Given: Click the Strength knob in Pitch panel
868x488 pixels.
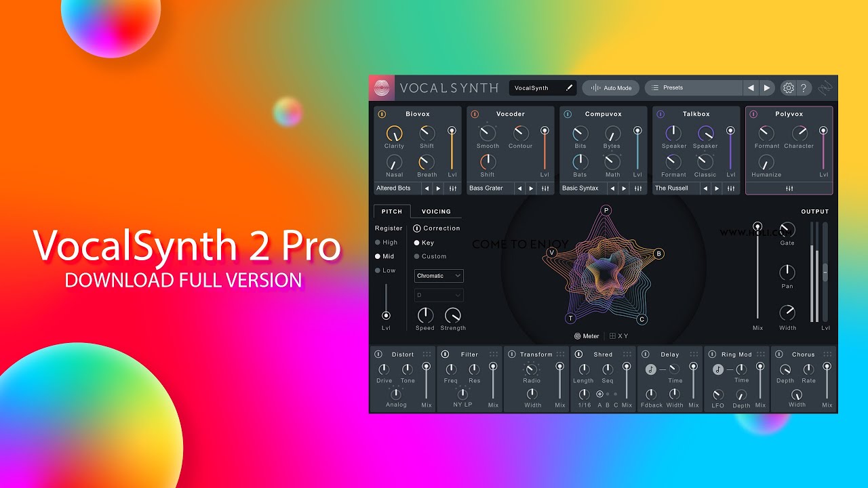Looking at the screenshot, I should (452, 315).
